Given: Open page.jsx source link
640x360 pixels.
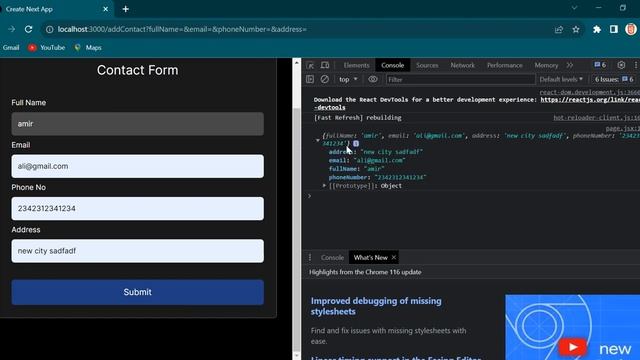Looking at the screenshot, I should click(622, 128).
